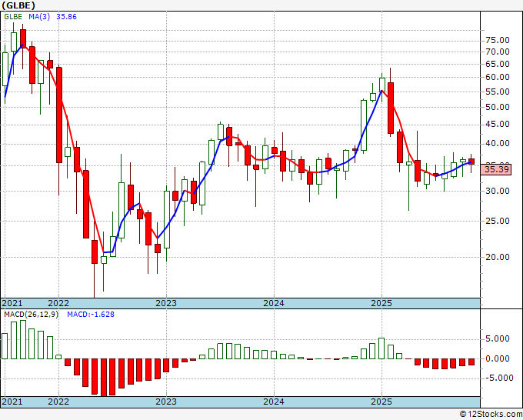
Task: Click the large red January 2022 candlestick
Action: (59, 115)
